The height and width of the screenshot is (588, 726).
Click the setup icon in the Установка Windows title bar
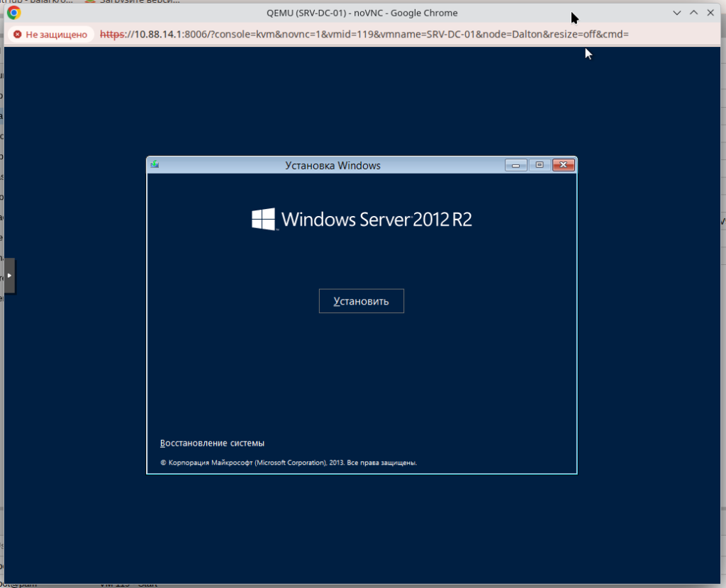(x=155, y=165)
